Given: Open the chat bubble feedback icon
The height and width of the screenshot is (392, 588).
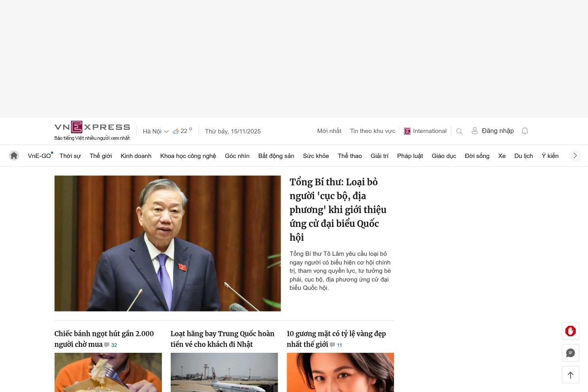Looking at the screenshot, I should point(570,353).
